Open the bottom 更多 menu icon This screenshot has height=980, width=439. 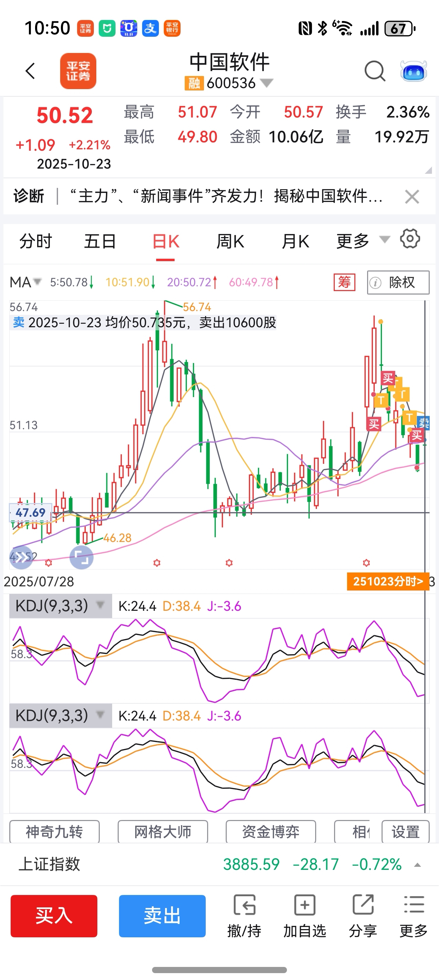click(414, 916)
